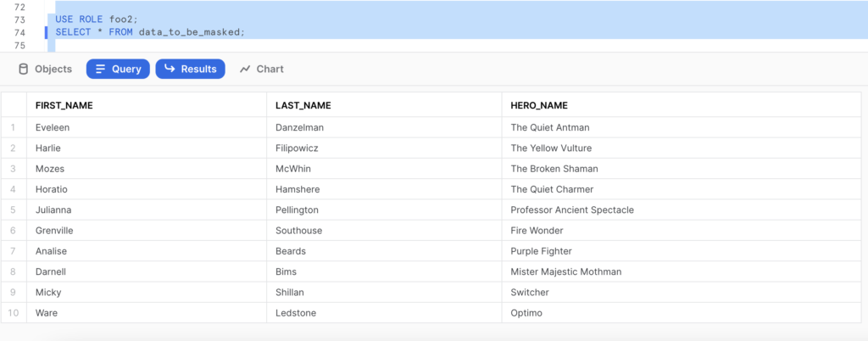This screenshot has height=341, width=868.
Task: Select the cell 'Darnell'
Action: [x=147, y=271]
